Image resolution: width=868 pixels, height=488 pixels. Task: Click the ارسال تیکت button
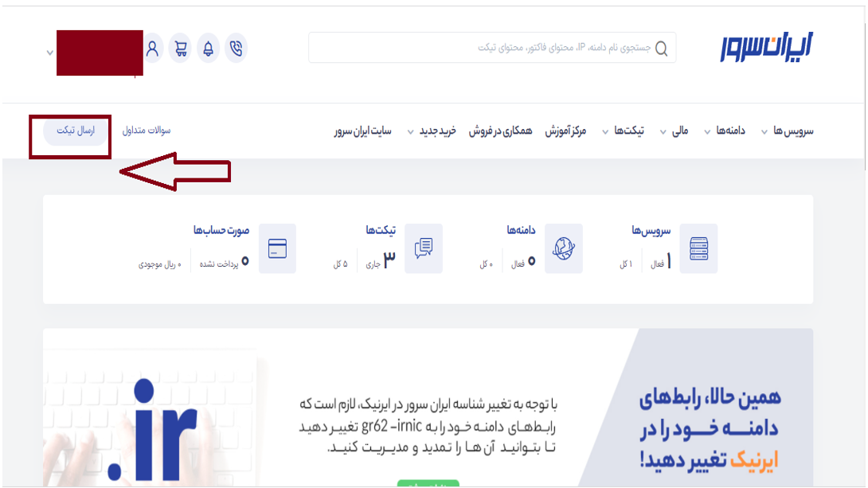click(75, 131)
